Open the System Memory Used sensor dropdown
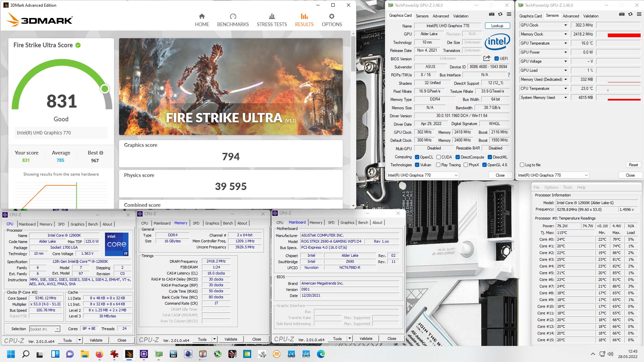This screenshot has height=362, width=644. 566,98
